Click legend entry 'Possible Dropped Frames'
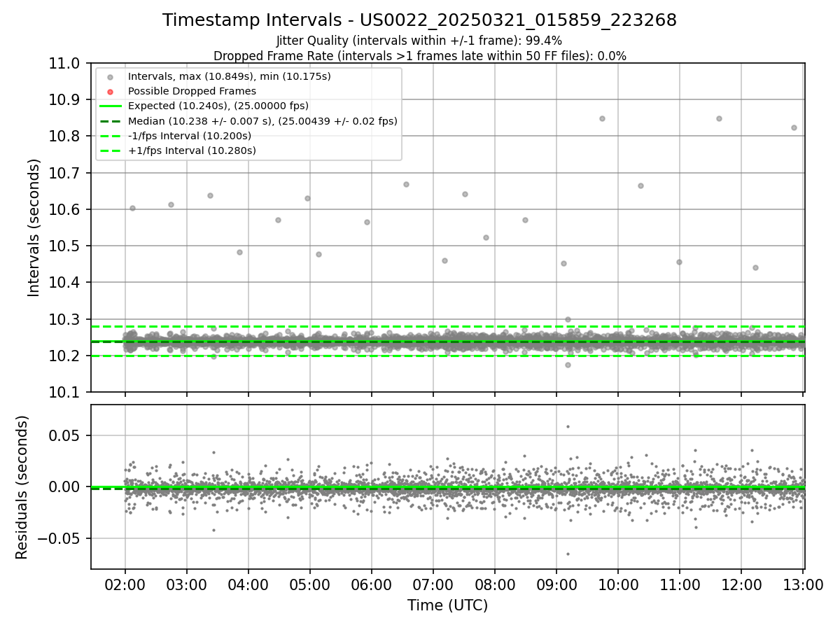 pos(192,91)
